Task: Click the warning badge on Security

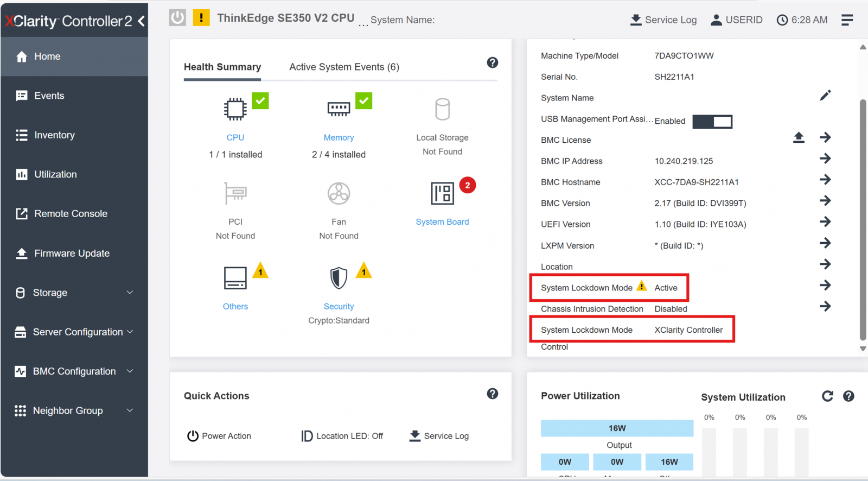Action: click(x=363, y=270)
